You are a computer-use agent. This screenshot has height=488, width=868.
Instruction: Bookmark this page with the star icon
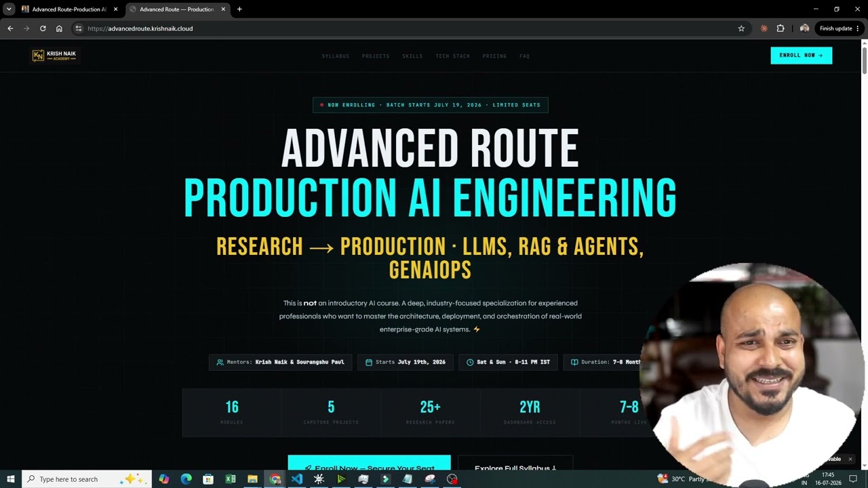741,28
